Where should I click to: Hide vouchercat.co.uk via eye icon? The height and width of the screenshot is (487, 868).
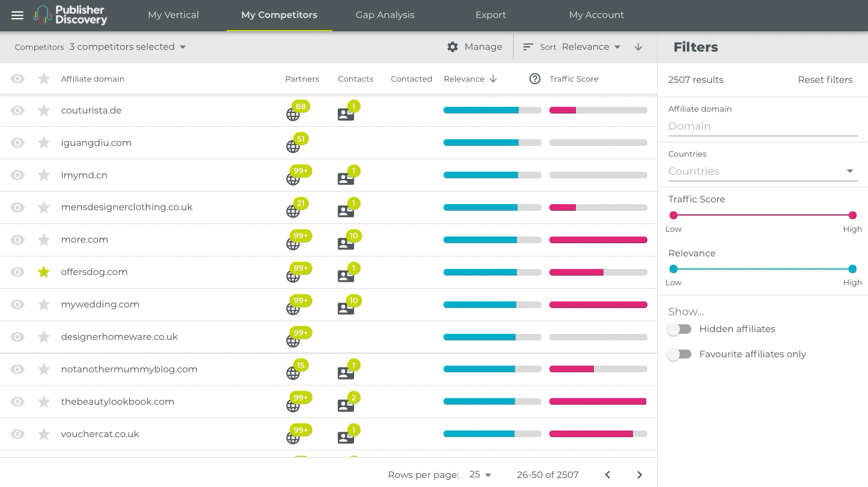point(17,434)
